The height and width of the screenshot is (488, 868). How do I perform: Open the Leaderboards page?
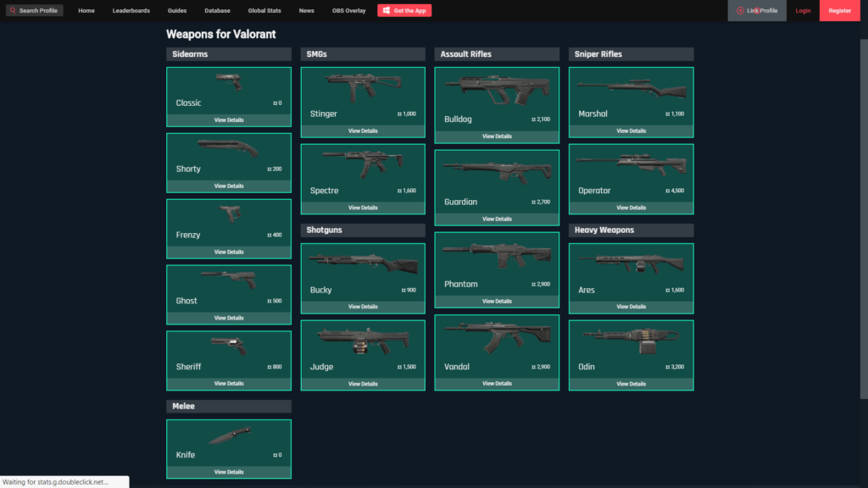(x=131, y=10)
